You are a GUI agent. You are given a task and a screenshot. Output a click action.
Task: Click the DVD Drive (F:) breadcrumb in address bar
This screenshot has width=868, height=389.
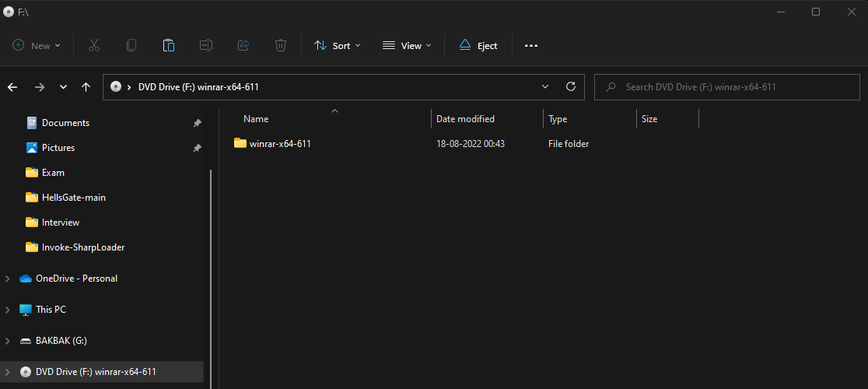click(198, 87)
